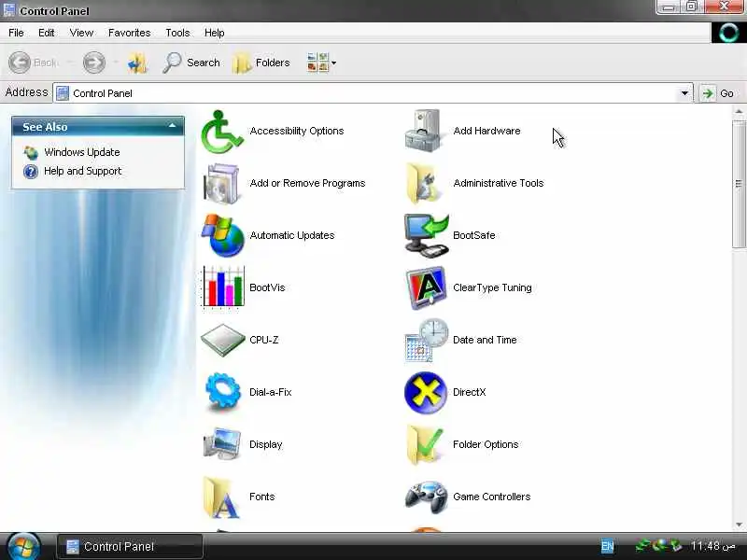Image resolution: width=747 pixels, height=560 pixels.
Task: Select the Date and Time label
Action: tap(485, 340)
